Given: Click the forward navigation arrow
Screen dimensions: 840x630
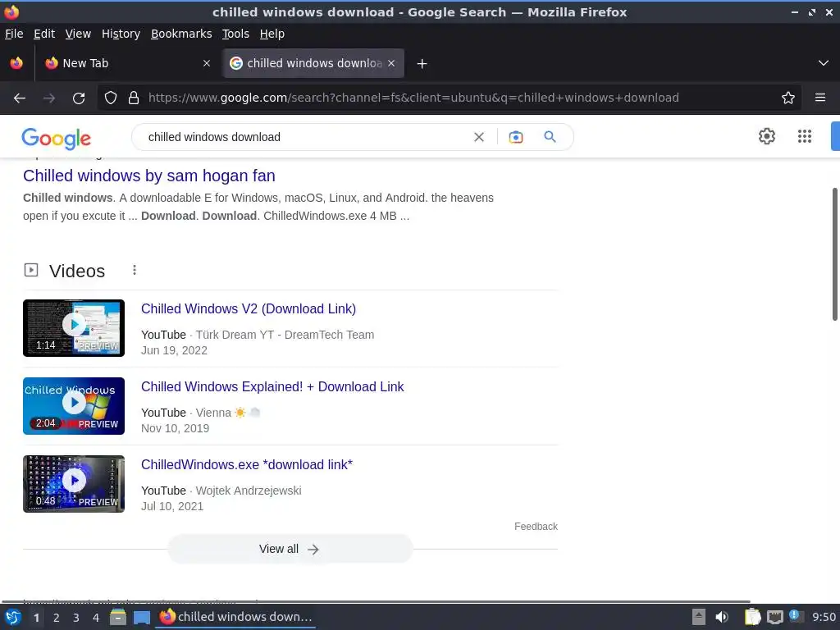Looking at the screenshot, I should [x=49, y=98].
